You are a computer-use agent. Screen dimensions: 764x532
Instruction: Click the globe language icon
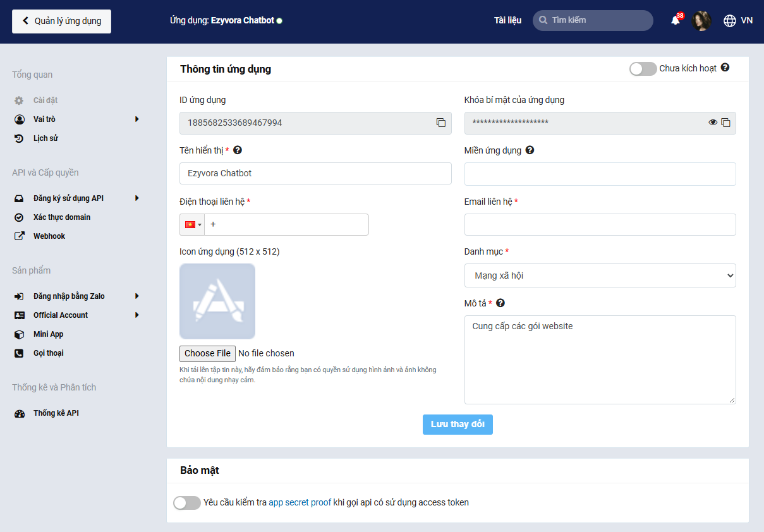point(730,20)
